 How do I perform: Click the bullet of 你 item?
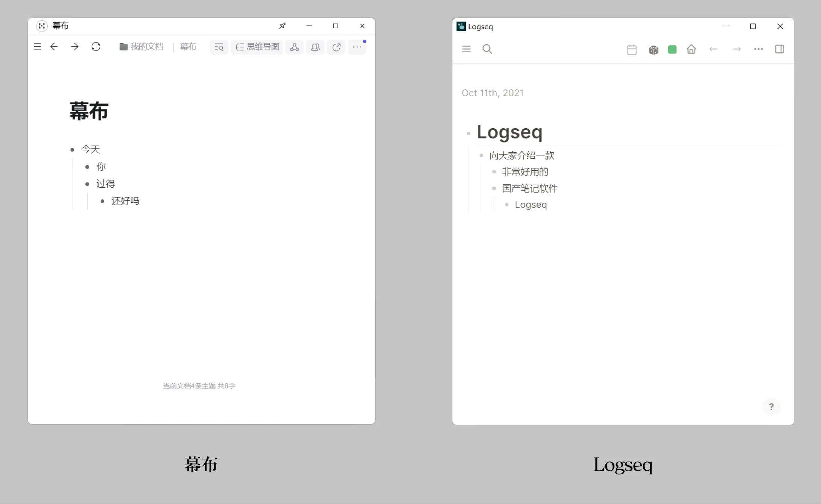coord(87,167)
